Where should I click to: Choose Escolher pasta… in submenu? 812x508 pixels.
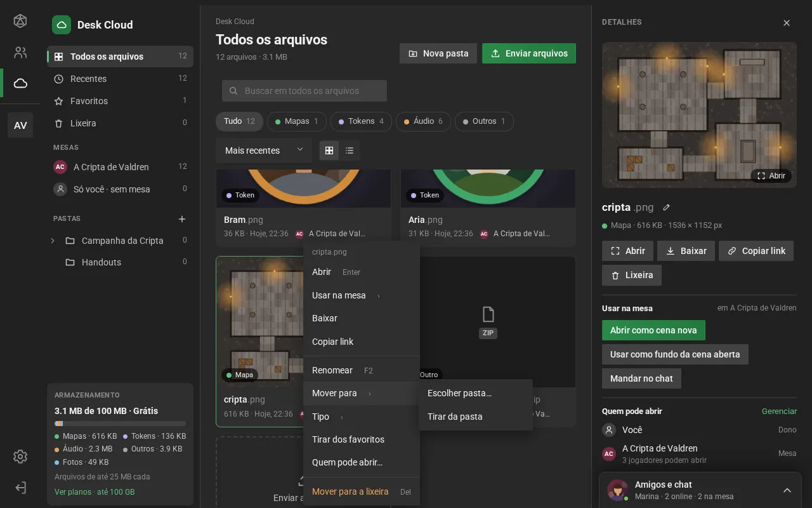pos(475,393)
